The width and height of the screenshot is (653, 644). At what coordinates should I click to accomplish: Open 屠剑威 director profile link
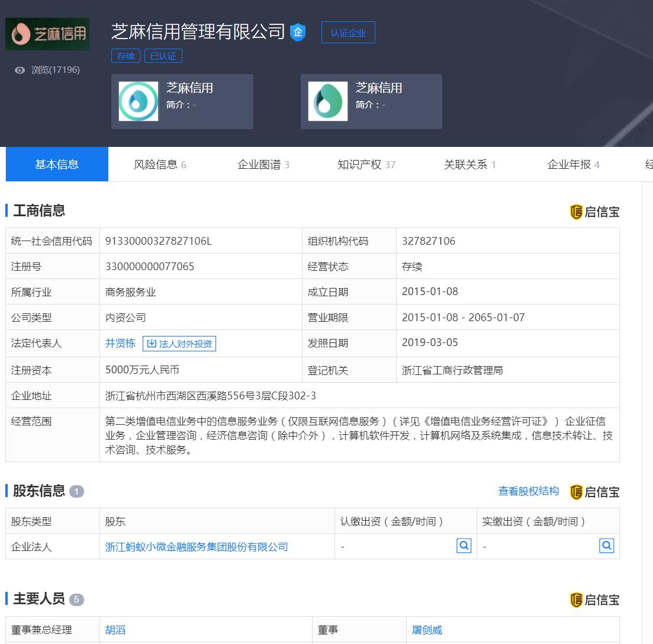pos(427,630)
